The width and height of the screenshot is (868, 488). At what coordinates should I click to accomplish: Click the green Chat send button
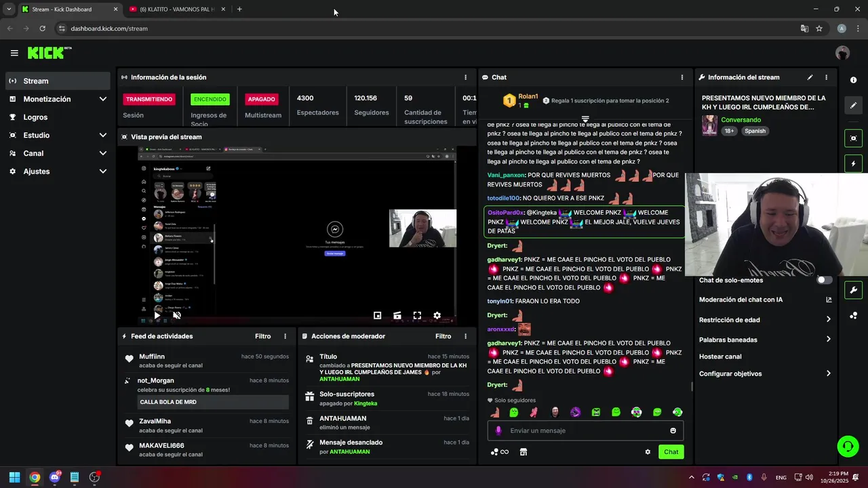click(x=671, y=452)
